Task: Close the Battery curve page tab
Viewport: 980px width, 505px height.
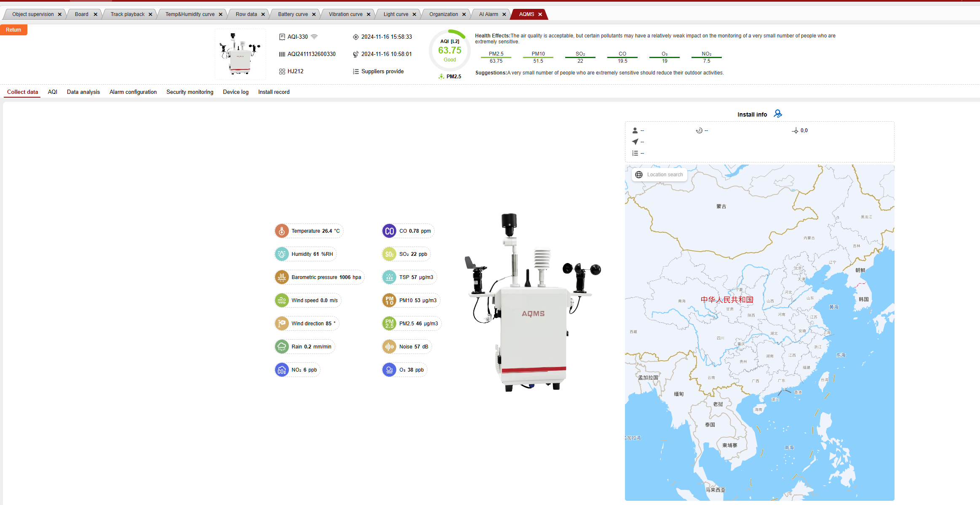Action: pos(314,14)
